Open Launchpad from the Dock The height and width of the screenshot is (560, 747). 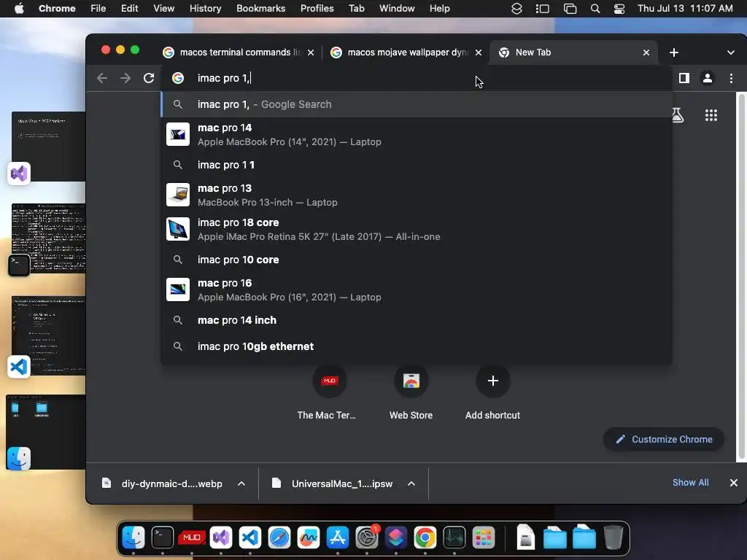pos(484,537)
